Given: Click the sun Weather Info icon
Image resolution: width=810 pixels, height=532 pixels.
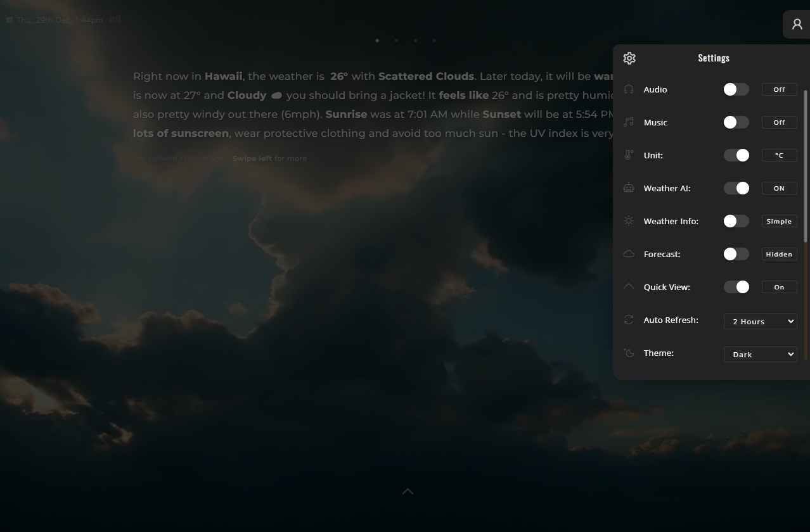Looking at the screenshot, I should click(628, 221).
